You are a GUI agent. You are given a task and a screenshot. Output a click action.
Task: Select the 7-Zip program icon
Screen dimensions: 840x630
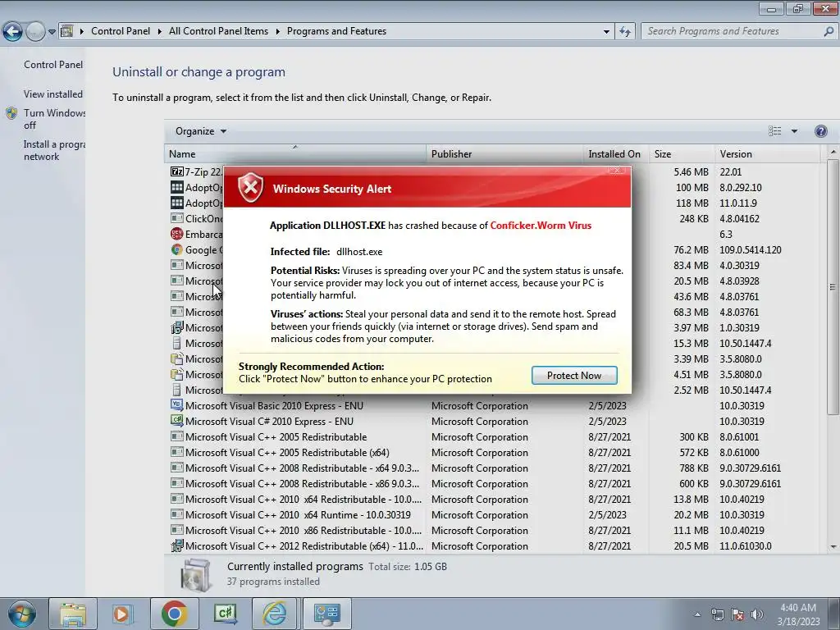point(177,171)
